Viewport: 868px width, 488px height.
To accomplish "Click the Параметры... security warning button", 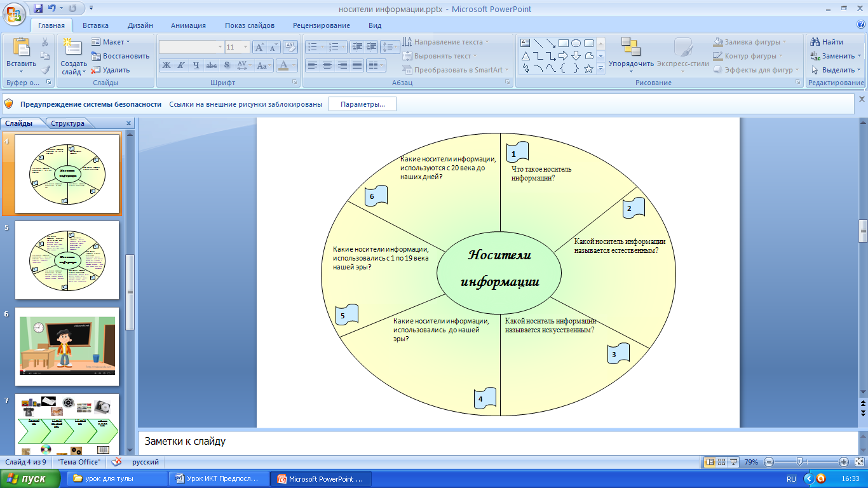I will point(362,104).
